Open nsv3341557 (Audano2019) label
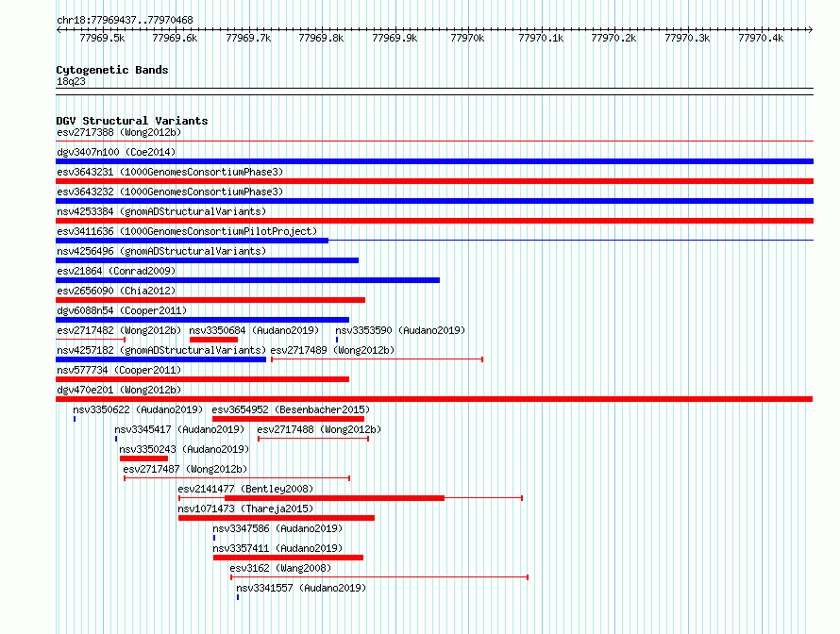The height and width of the screenshot is (634, 840). 301,588
